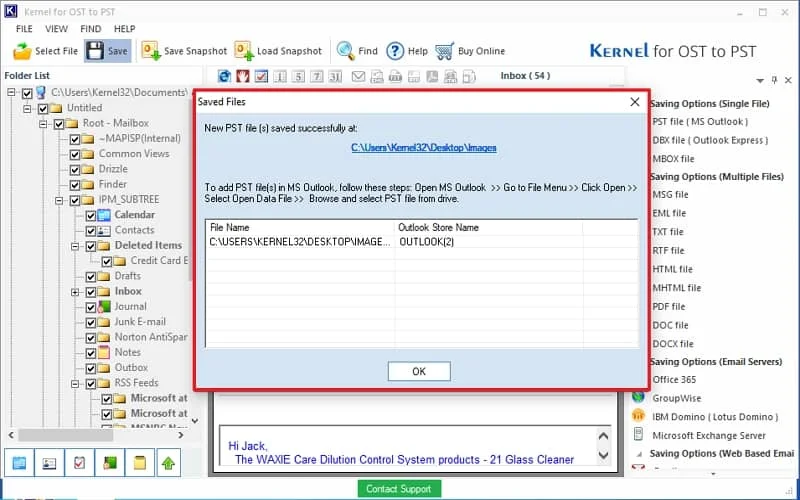Expand the Inbox tree node
The height and width of the screenshot is (500, 800).
(x=75, y=292)
